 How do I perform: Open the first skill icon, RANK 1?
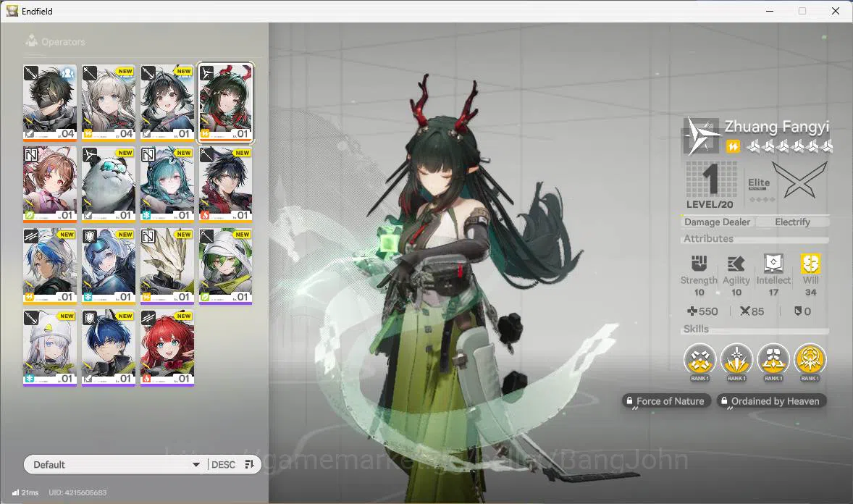pyautogui.click(x=699, y=361)
